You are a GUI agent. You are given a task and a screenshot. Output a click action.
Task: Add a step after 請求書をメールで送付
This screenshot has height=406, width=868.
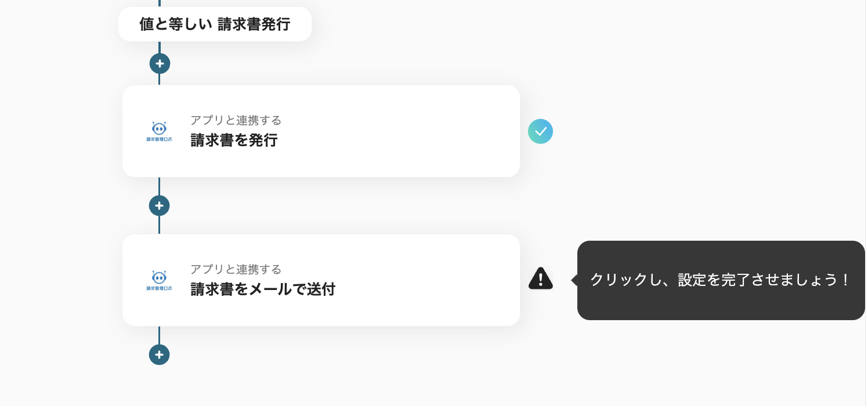tap(160, 354)
